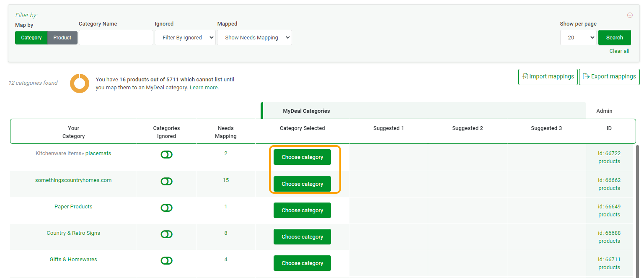Click the Needs Mapping column header
This screenshot has width=644, height=278.
click(x=226, y=132)
